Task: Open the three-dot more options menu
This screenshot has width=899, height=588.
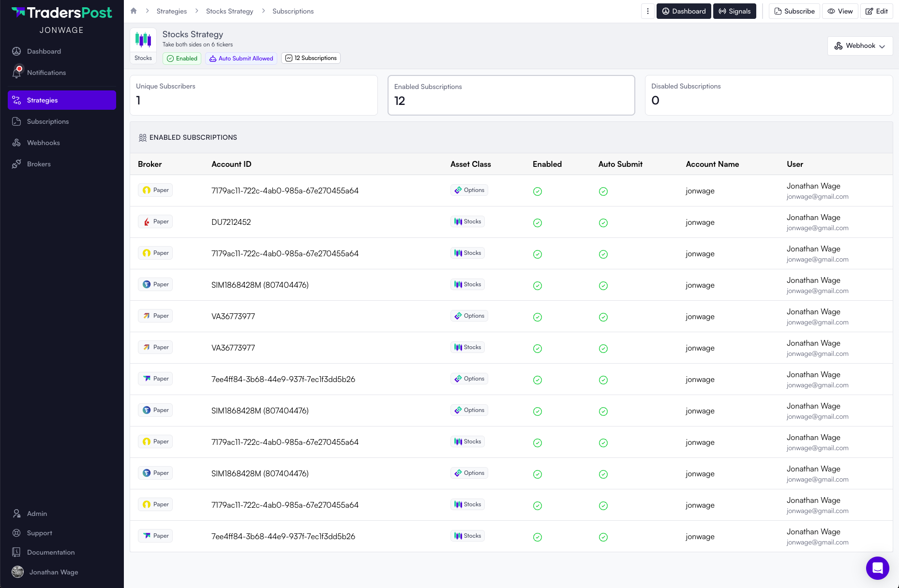Action: coord(648,11)
